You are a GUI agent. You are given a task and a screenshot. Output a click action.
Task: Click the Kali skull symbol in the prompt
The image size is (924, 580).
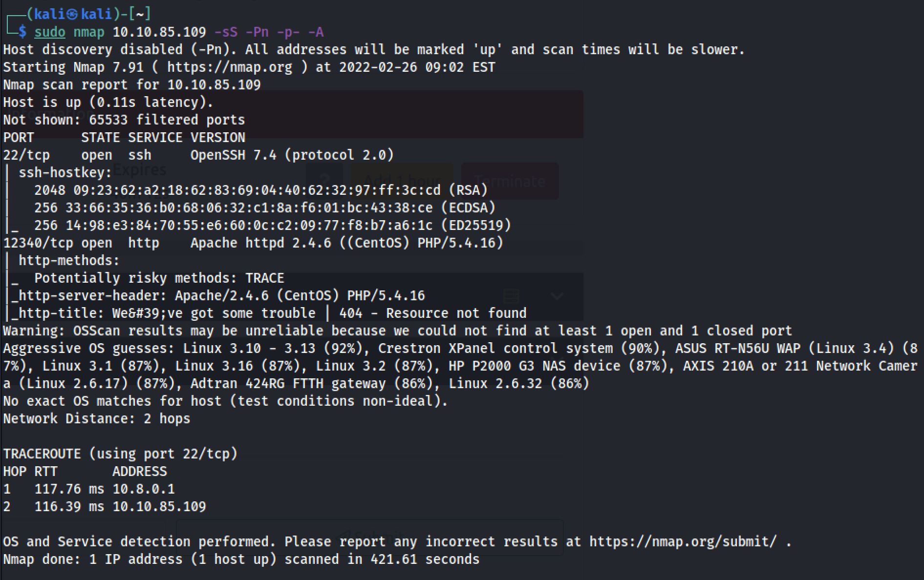[x=72, y=15]
